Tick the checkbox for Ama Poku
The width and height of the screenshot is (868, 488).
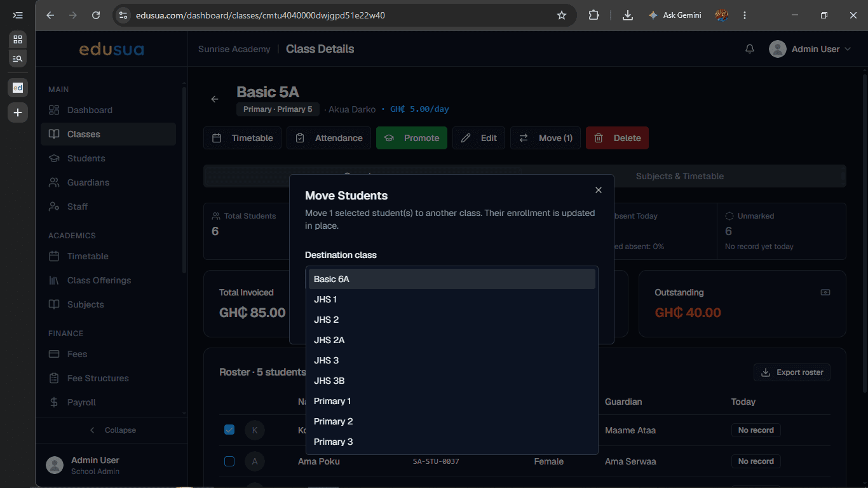tap(229, 461)
